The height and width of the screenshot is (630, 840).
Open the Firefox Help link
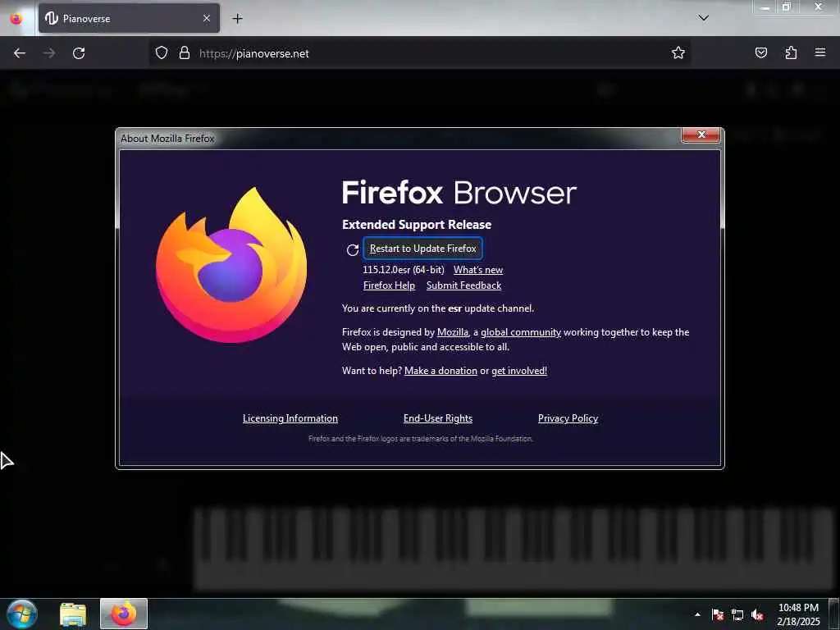[x=389, y=285]
